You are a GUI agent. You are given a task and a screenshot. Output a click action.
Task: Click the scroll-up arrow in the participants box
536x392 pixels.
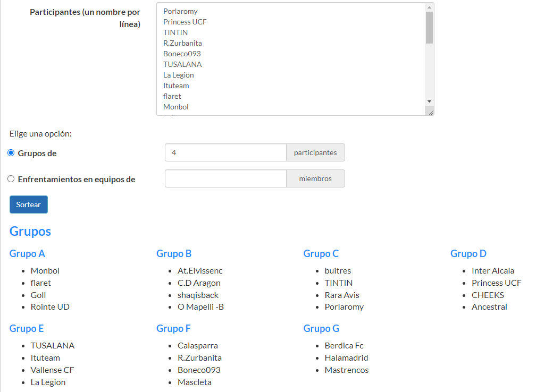[x=429, y=7]
